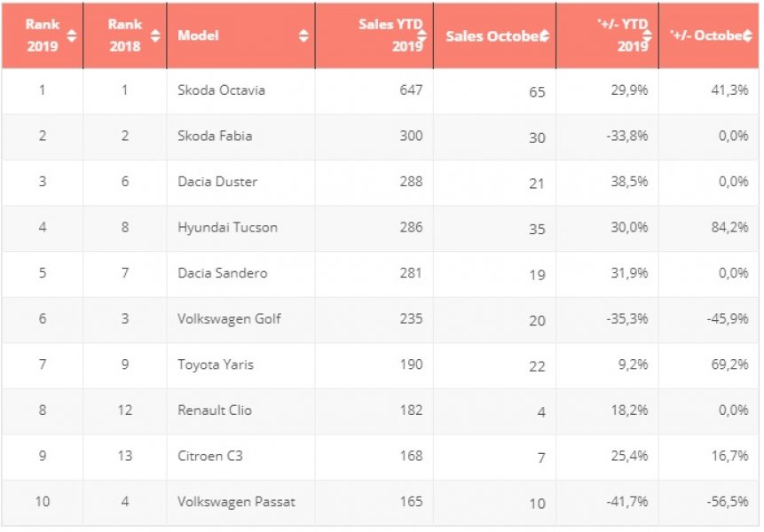Image resolution: width=764 pixels, height=532 pixels.
Task: Click the Volkswagen Golf model cell
Action: (229, 318)
